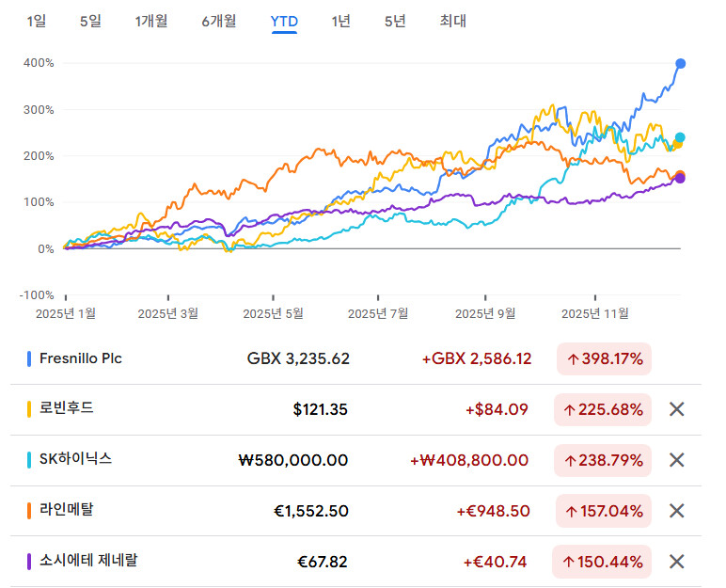
Task: Select the 5일 range tab
Action: tap(90, 21)
